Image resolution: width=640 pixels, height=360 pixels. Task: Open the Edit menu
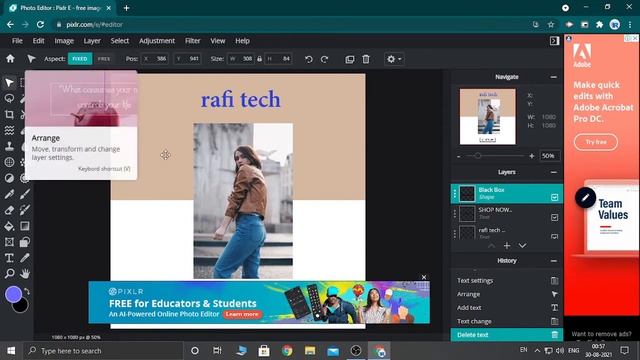pyautogui.click(x=38, y=41)
